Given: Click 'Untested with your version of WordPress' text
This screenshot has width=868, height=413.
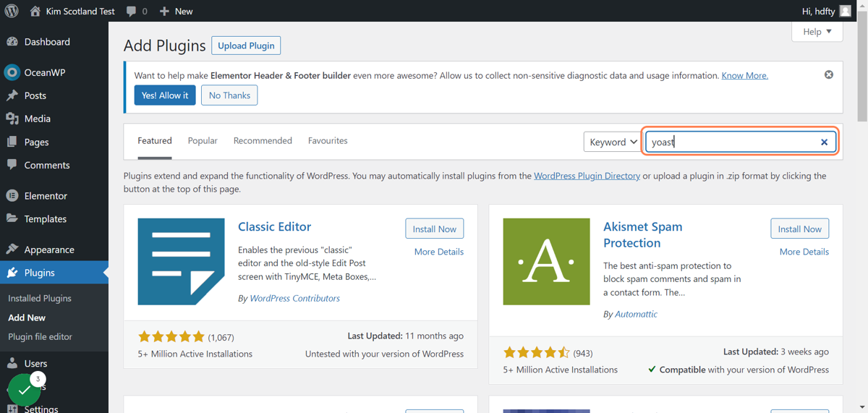Looking at the screenshot, I should 384,354.
